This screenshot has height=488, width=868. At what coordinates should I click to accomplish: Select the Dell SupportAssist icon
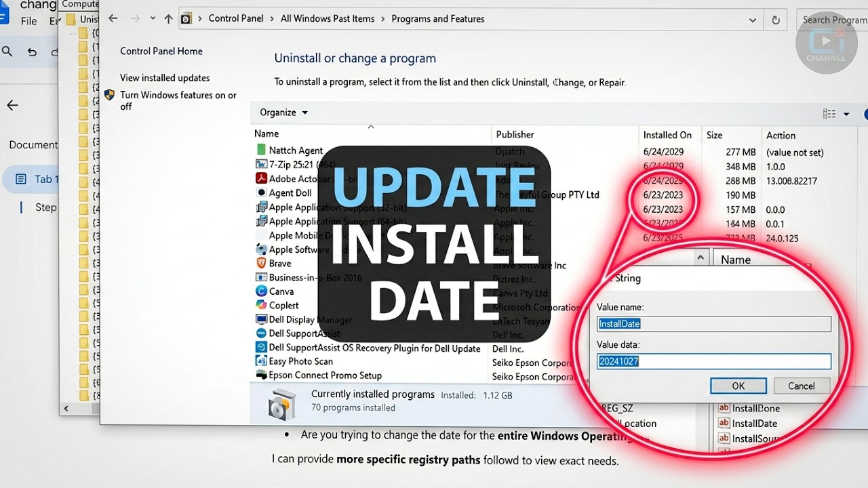pyautogui.click(x=261, y=333)
